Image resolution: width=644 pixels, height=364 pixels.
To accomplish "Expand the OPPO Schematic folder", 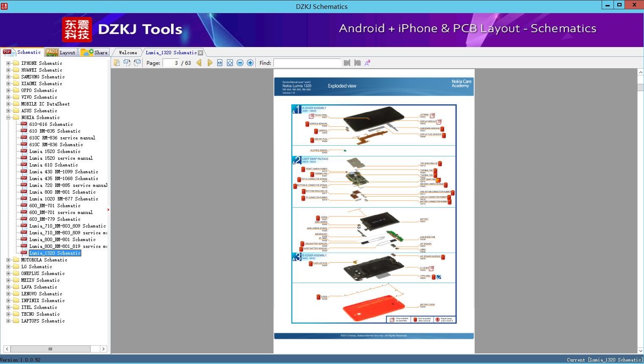I will pyautogui.click(x=8, y=90).
